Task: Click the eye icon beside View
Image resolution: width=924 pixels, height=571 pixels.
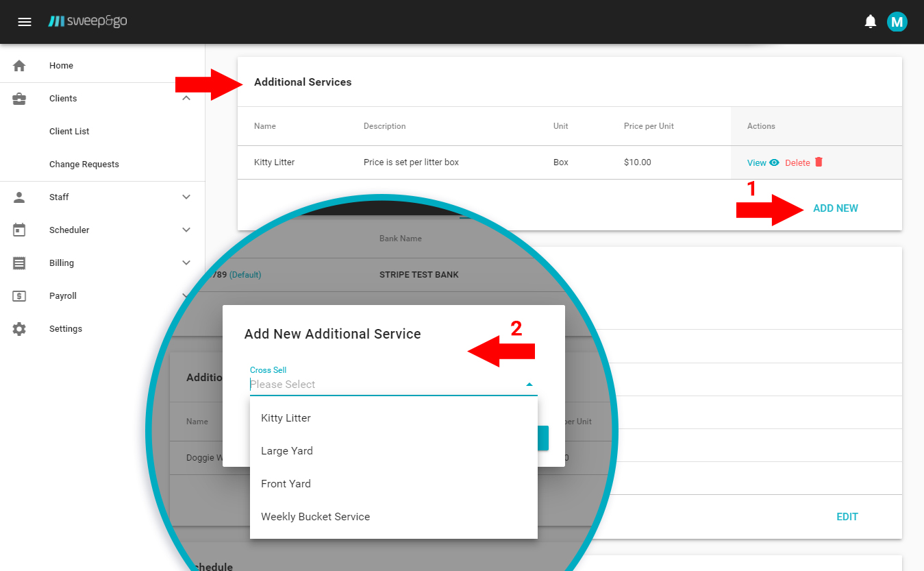Action: pyautogui.click(x=774, y=162)
